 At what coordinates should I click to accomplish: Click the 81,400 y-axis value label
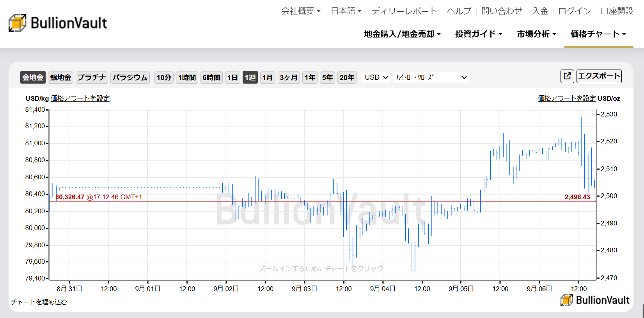click(35, 110)
